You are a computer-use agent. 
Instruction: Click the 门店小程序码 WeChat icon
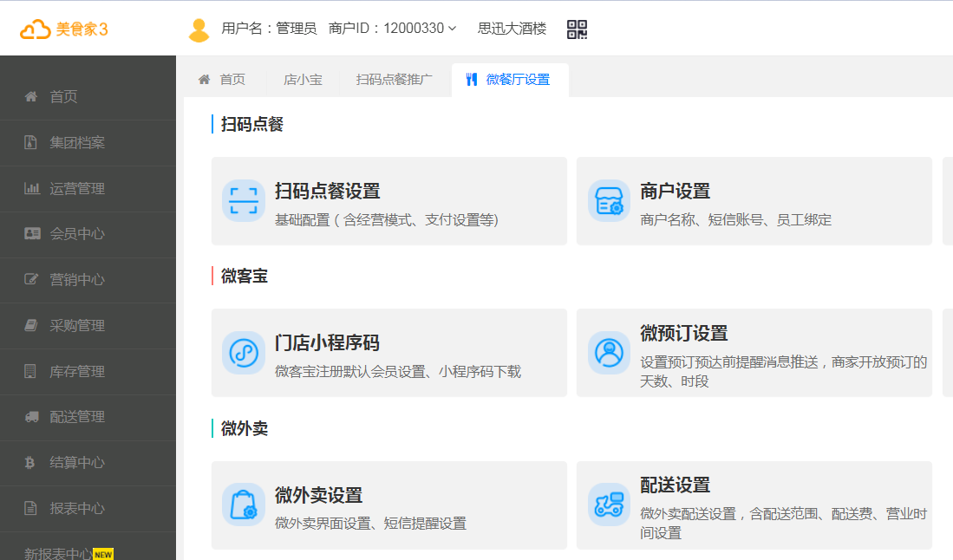pyautogui.click(x=243, y=352)
